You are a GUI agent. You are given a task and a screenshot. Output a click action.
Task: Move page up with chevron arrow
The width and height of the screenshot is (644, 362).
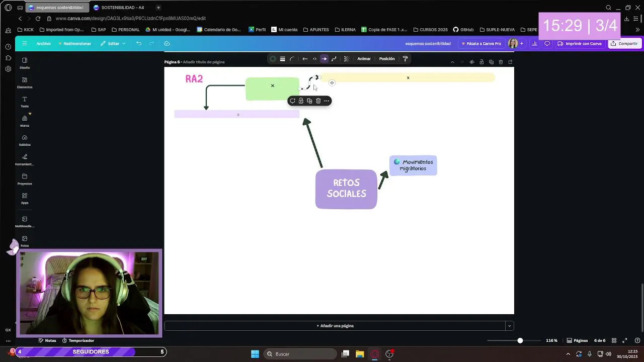coord(452,62)
